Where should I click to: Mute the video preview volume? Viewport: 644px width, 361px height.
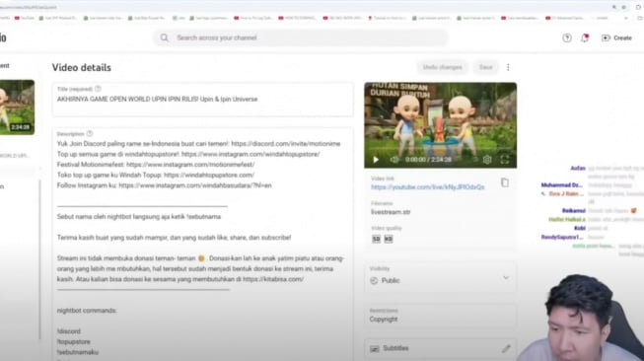pyautogui.click(x=394, y=160)
